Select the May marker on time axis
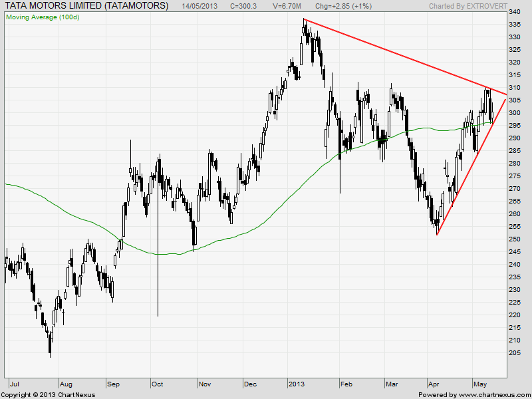Viewport: 532px width, 399px height. pyautogui.click(x=479, y=384)
